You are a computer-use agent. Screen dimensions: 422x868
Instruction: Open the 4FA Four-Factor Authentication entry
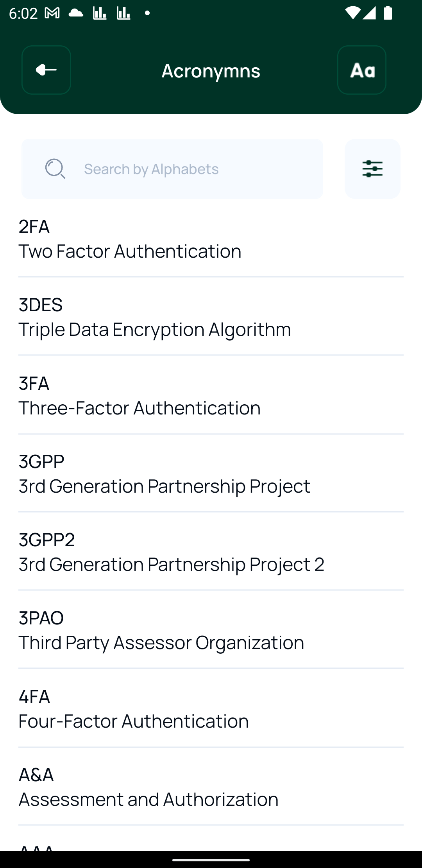[211, 708]
